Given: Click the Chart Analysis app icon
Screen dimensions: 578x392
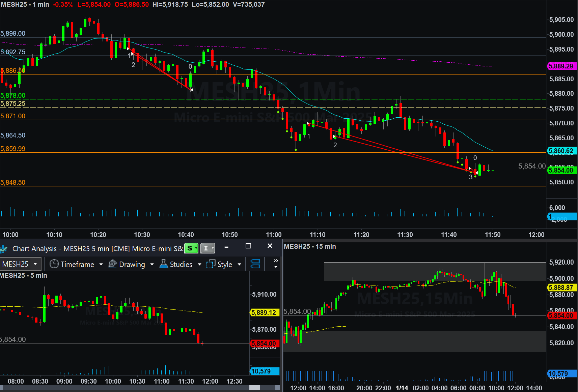Looking at the screenshot, I should tap(4, 249).
